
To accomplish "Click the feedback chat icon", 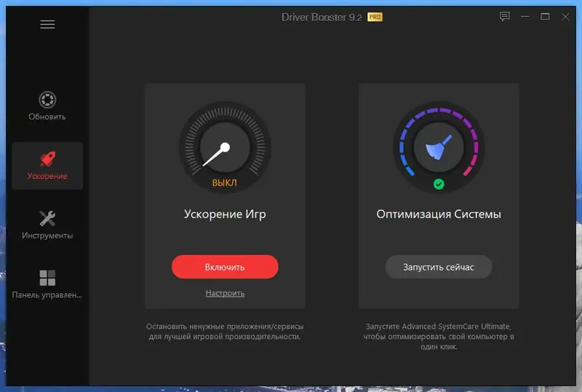I will [504, 17].
